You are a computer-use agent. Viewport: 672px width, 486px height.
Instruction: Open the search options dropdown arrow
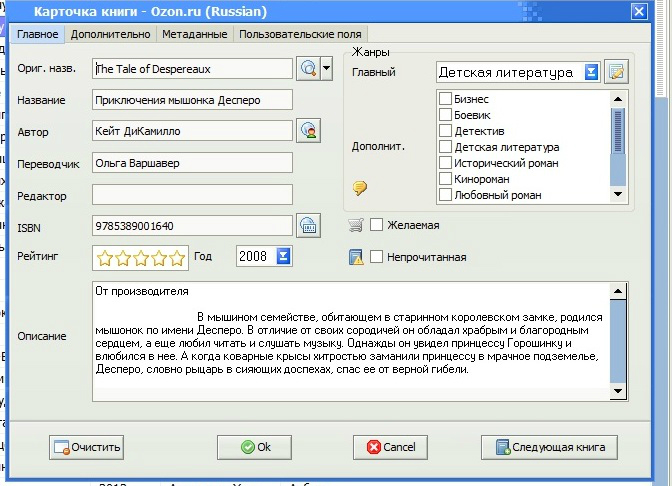click(326, 69)
